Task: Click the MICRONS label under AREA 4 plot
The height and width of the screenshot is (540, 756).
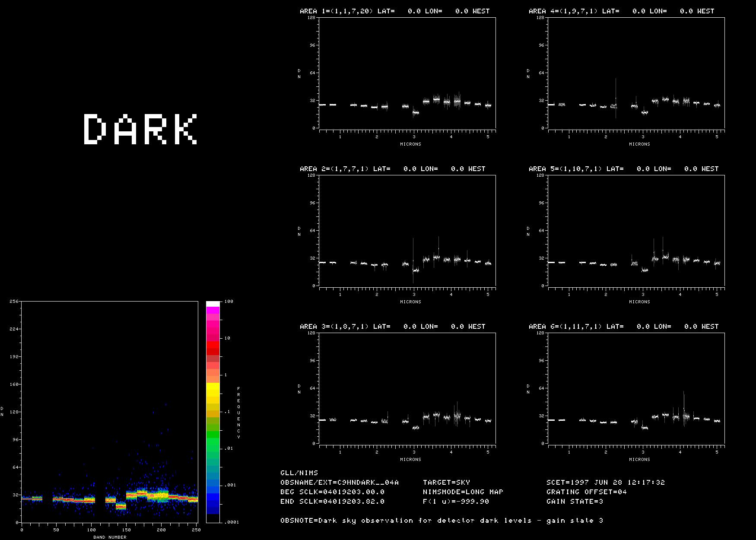Action: click(x=639, y=144)
